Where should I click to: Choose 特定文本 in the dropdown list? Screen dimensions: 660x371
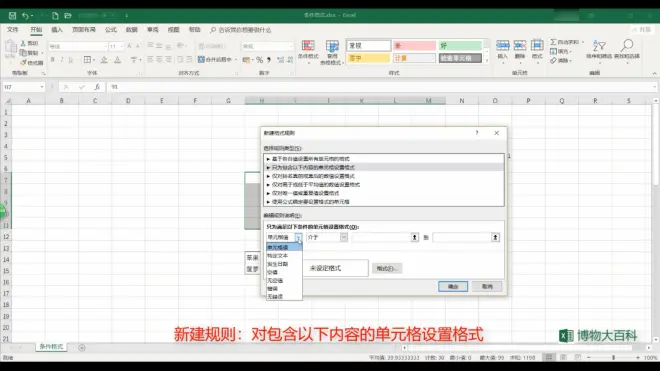coord(284,256)
